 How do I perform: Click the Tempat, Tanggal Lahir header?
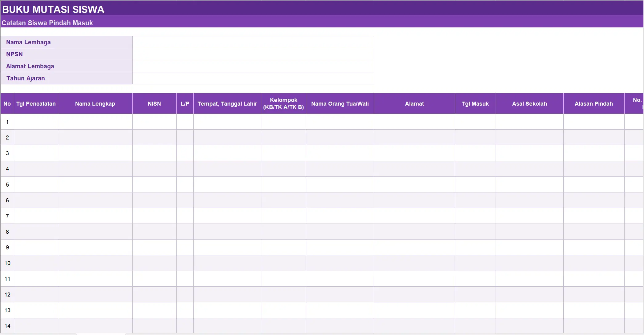[x=227, y=104]
